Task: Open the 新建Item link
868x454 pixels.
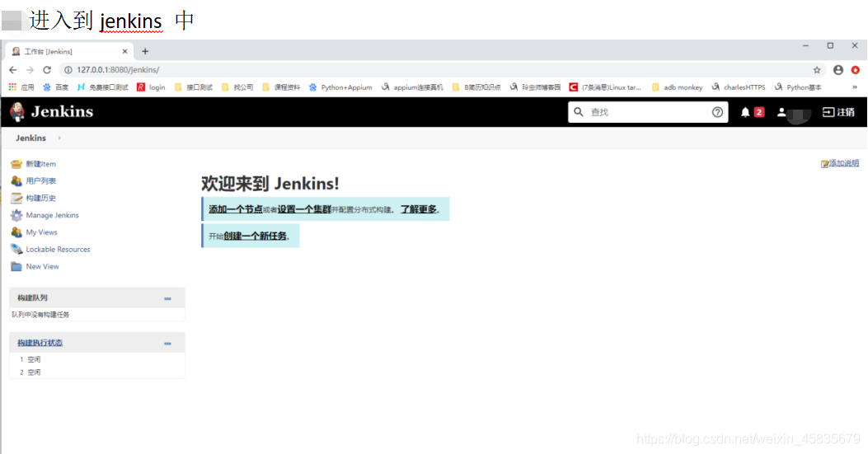Action: [x=41, y=164]
